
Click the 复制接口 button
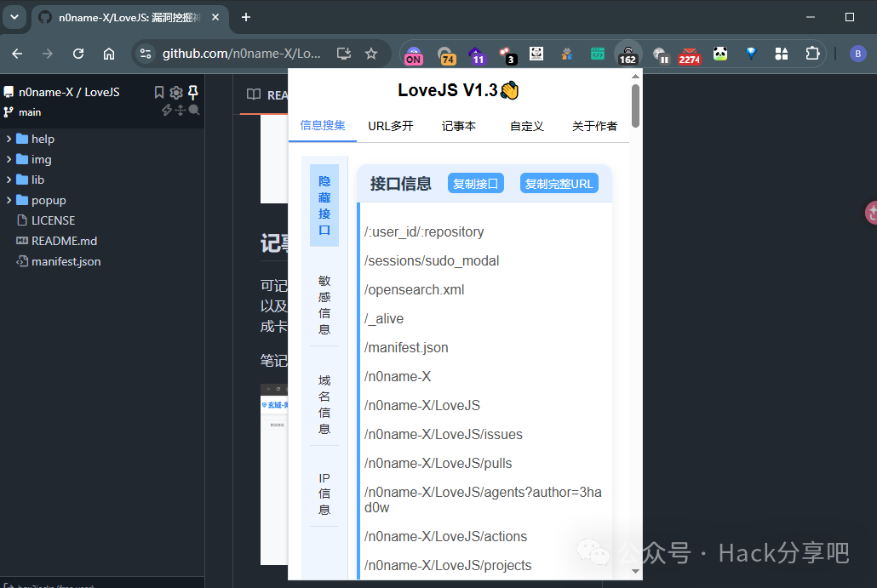tap(475, 183)
